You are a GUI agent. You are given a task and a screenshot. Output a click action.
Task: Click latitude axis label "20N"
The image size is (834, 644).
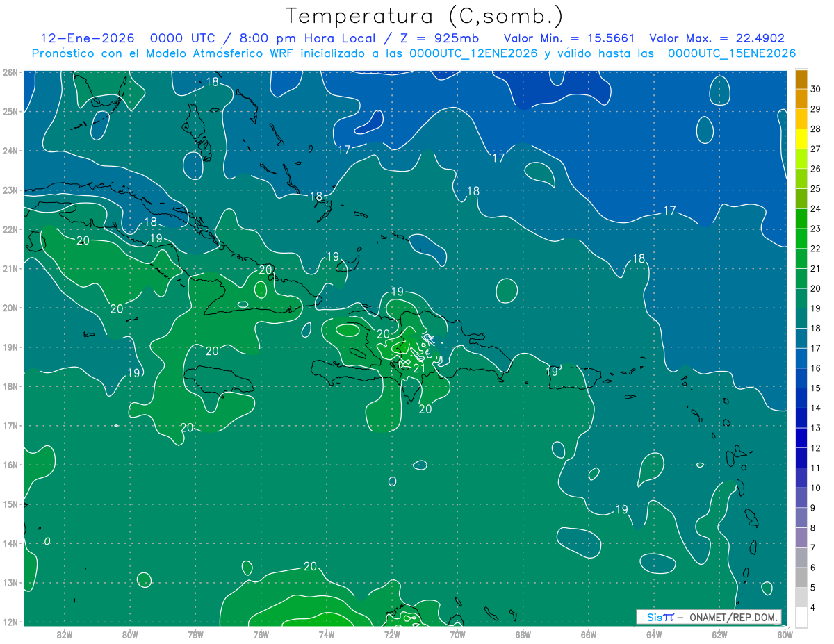pyautogui.click(x=10, y=308)
